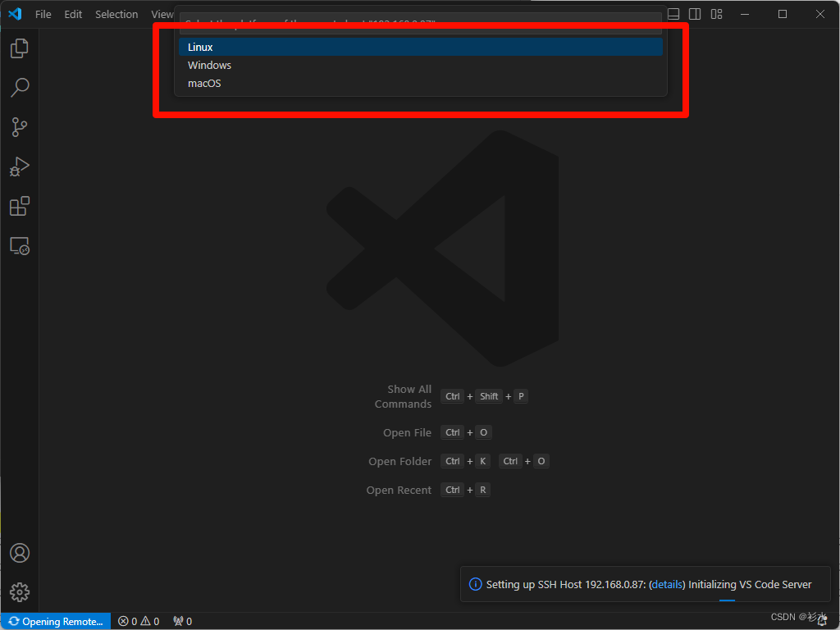Open Run and Debug view icon

(x=20, y=167)
